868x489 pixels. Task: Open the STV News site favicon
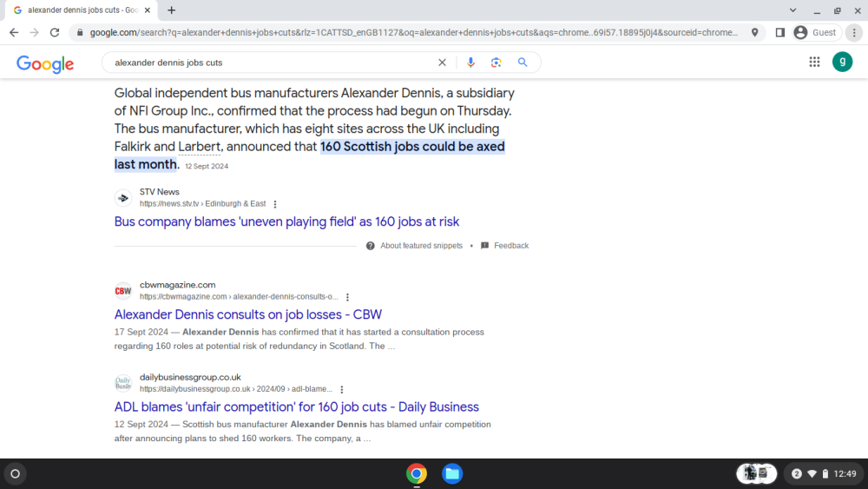[123, 198]
